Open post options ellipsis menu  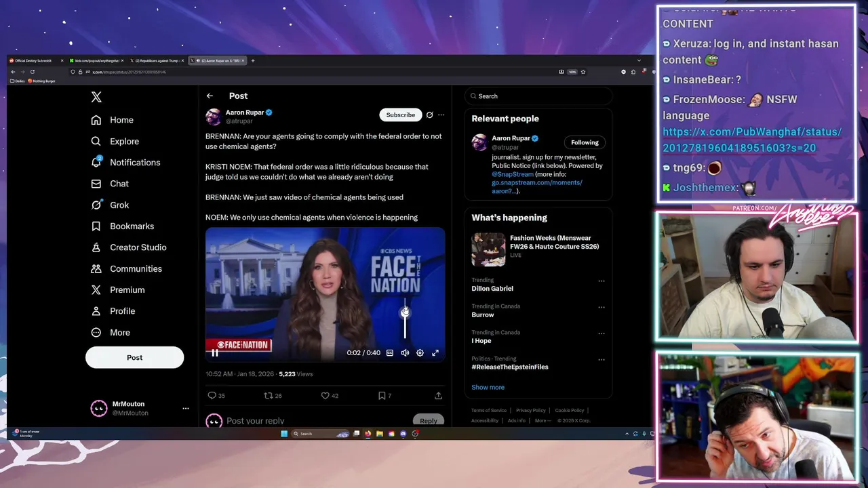(441, 115)
